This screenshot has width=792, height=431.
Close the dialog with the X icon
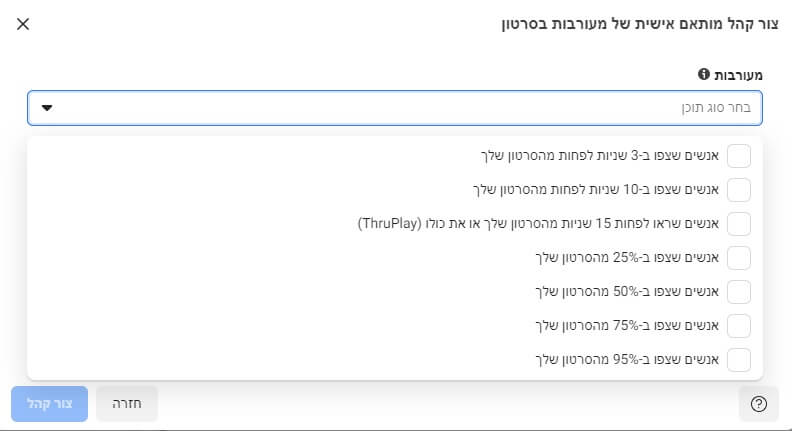click(23, 24)
